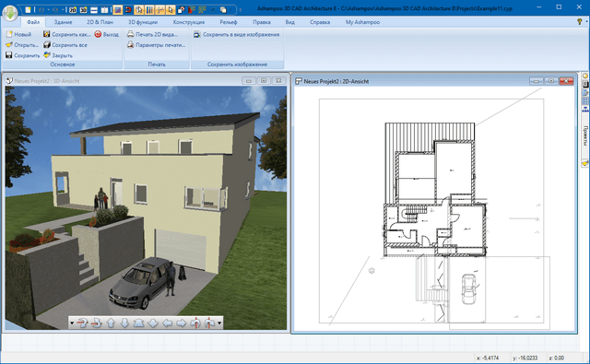Click the blue grid icon in right sidebar
The width and height of the screenshot is (590, 364).
[585, 100]
